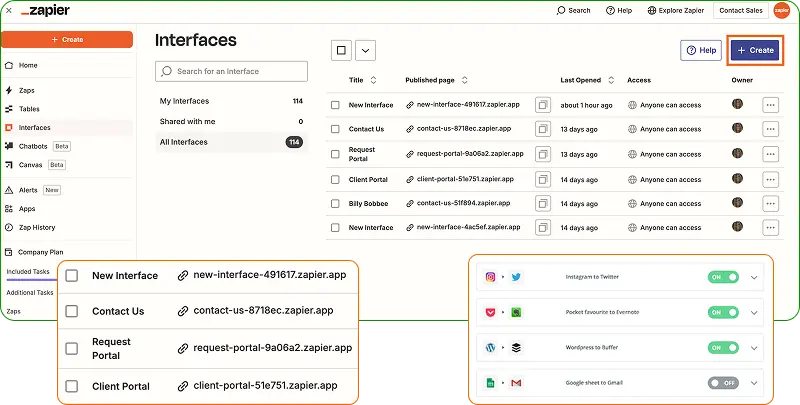Image resolution: width=800 pixels, height=405 pixels.
Task: Click the WordPress icon in the zap list
Action: (x=490, y=347)
